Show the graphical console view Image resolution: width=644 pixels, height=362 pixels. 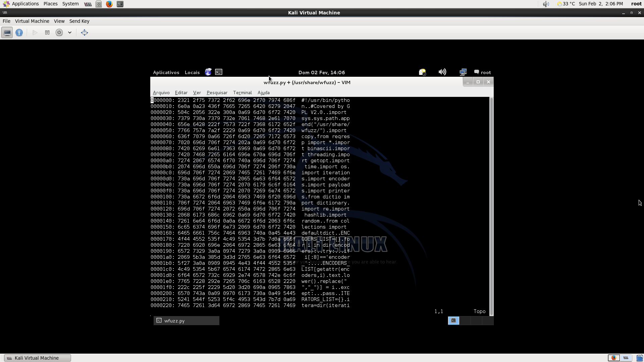[7, 33]
